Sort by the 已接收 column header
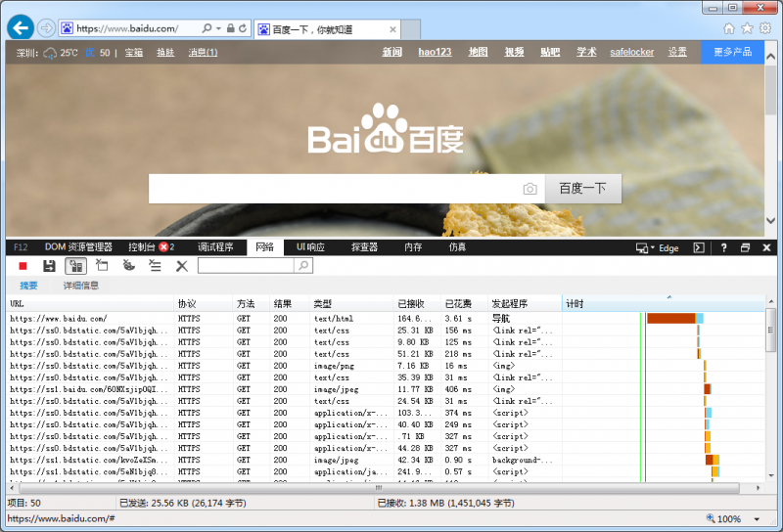 417,303
